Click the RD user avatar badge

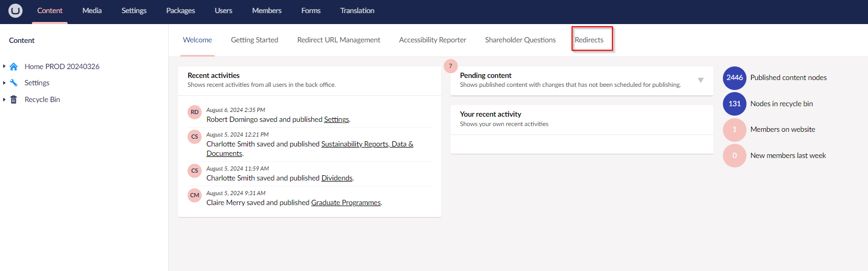pos(195,112)
